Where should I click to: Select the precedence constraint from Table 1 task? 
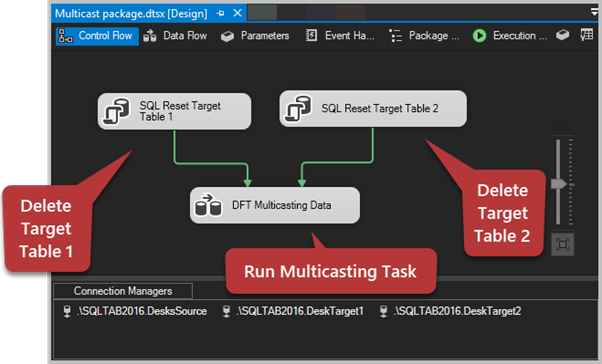click(211, 164)
